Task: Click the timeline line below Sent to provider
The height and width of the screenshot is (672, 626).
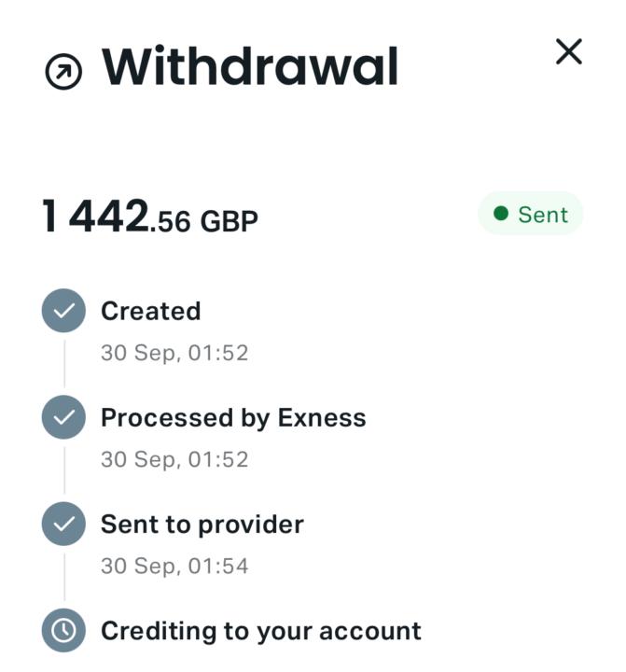Action: (x=63, y=577)
